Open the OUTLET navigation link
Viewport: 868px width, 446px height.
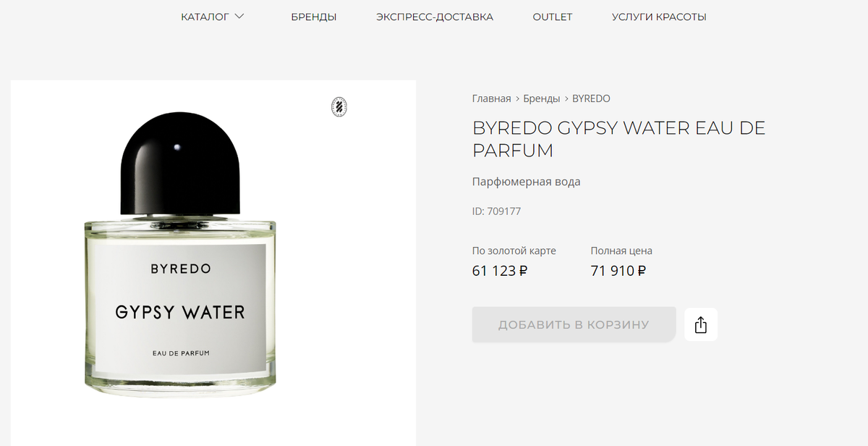pyautogui.click(x=553, y=17)
